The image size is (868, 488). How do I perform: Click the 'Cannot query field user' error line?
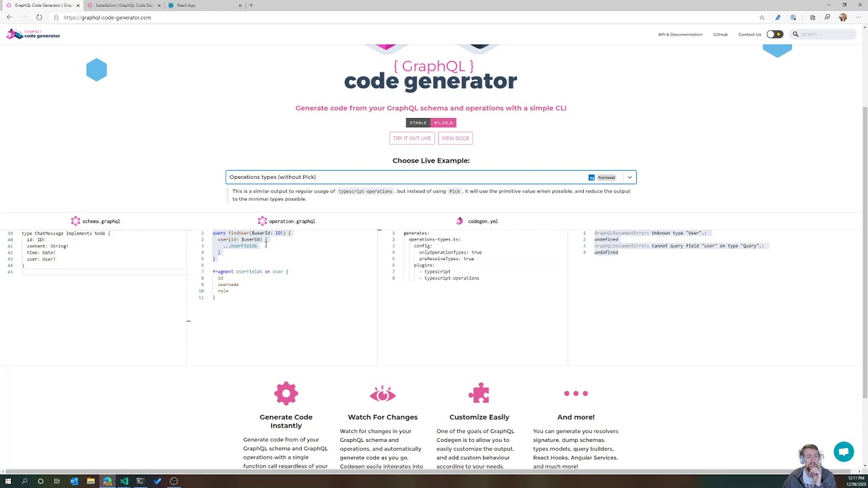(x=679, y=246)
